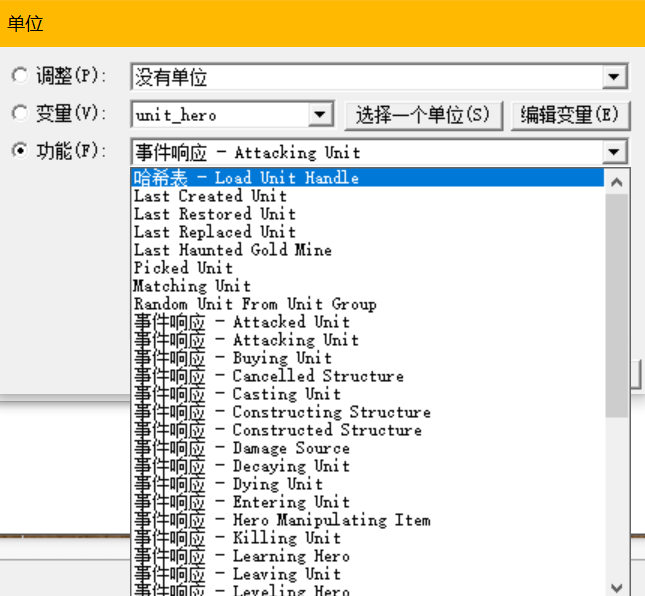Pick Last Haunted Gold Mine entry
Image resolution: width=645 pixels, height=596 pixels.
click(232, 250)
